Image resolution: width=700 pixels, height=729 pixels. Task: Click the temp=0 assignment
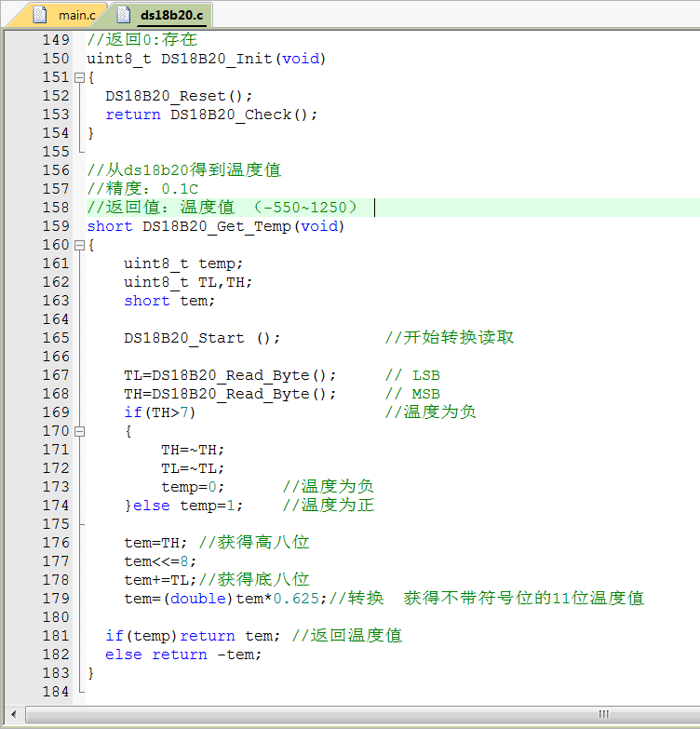[x=193, y=487]
